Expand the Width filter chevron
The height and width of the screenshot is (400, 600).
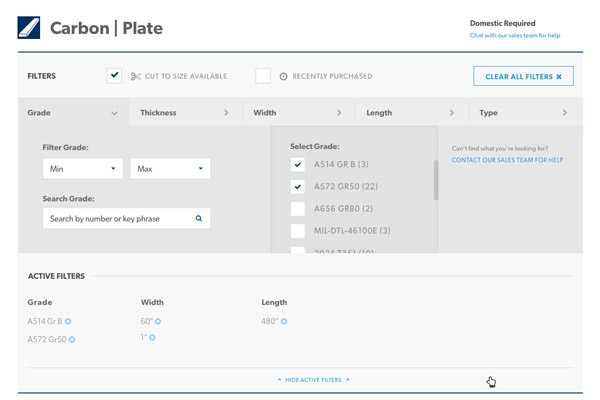click(x=339, y=113)
